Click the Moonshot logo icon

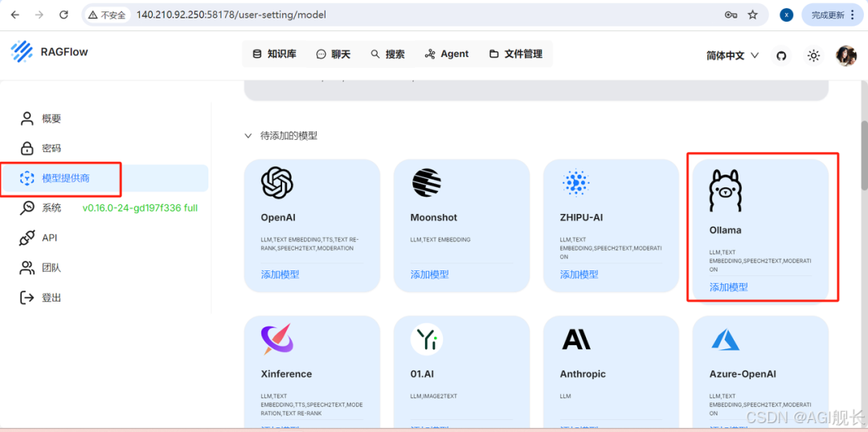[426, 183]
